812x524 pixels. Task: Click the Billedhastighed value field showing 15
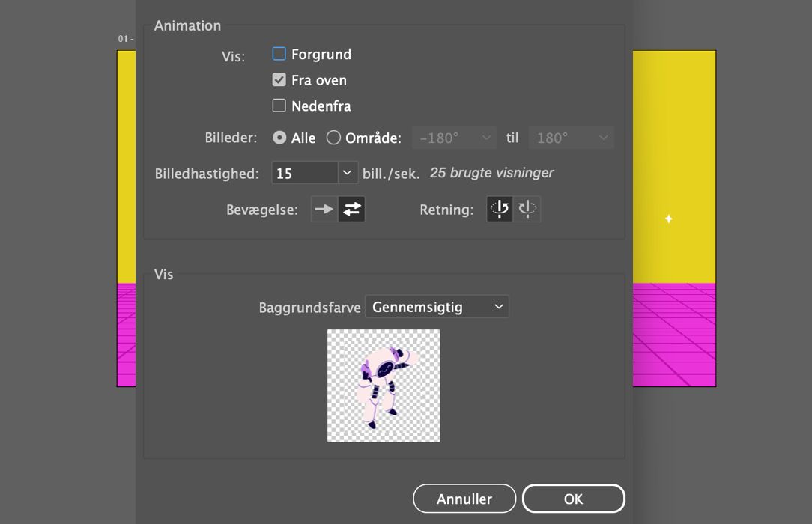point(305,173)
